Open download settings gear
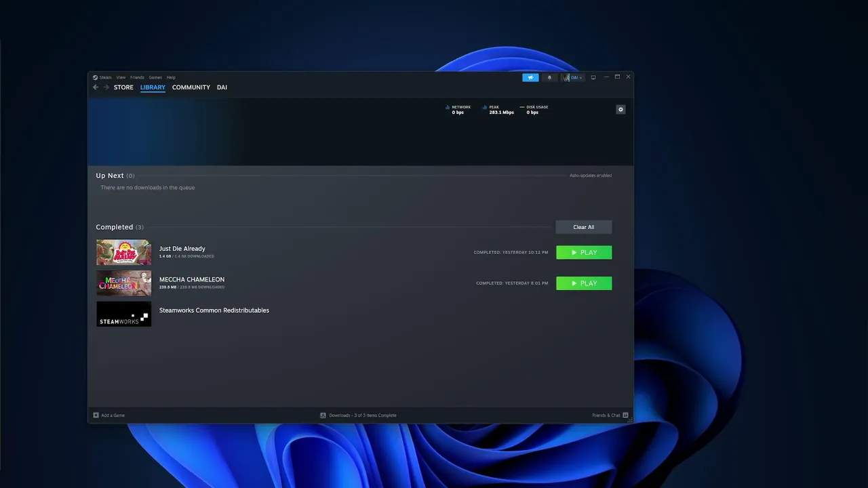The image size is (868, 488). pyautogui.click(x=620, y=109)
